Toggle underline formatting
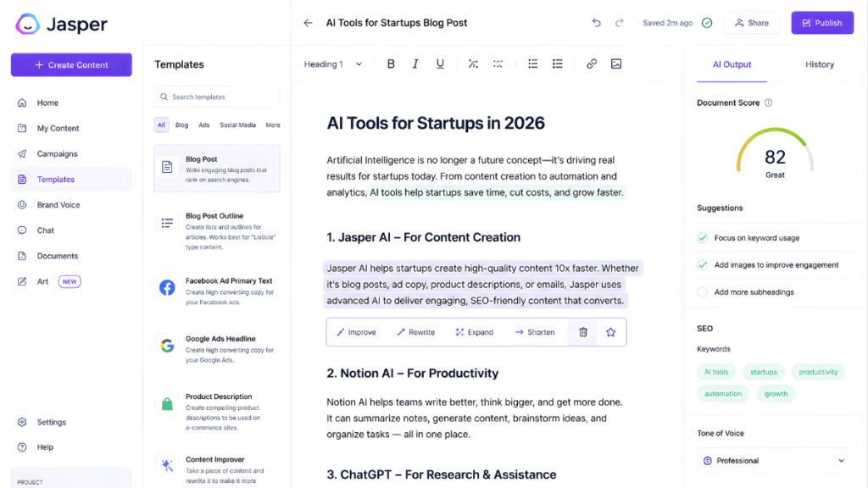This screenshot has width=868, height=488. click(440, 64)
